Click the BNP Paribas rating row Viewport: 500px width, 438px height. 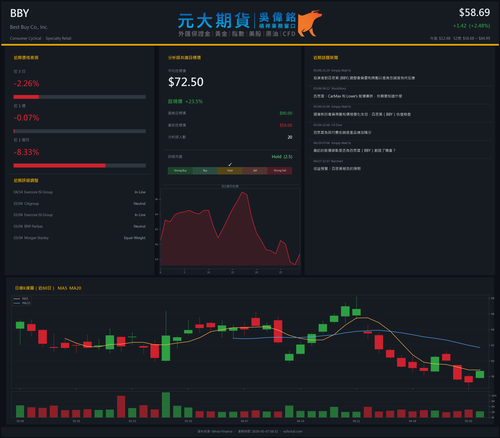(80, 226)
